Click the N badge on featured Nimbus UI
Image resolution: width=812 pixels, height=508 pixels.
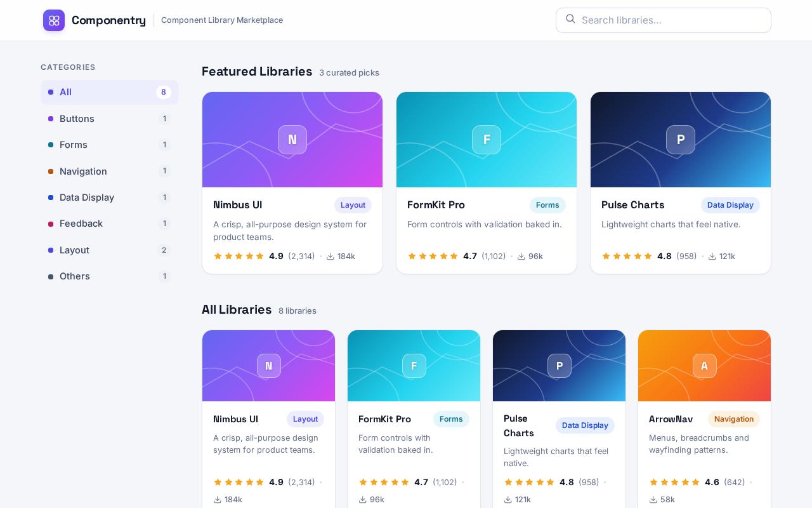click(x=292, y=140)
